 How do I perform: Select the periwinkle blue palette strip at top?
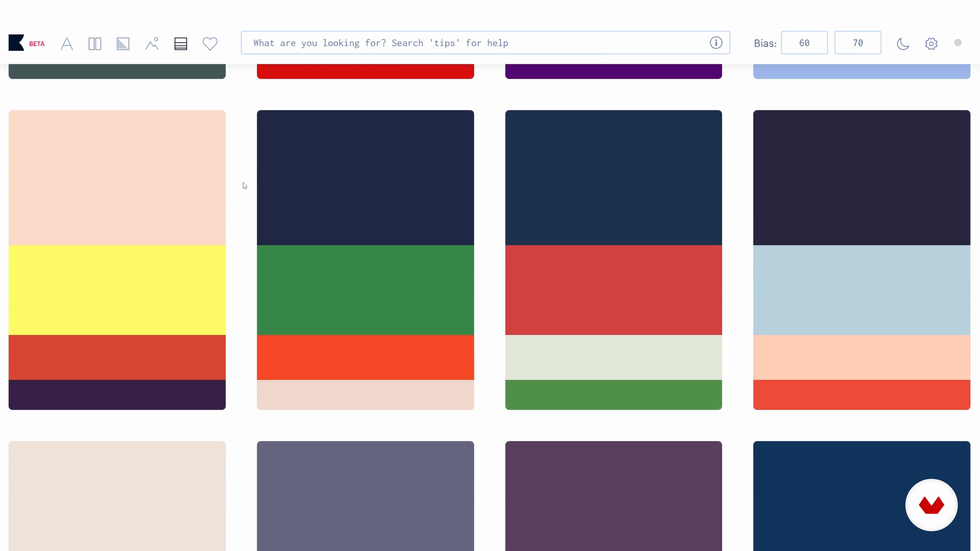click(862, 71)
